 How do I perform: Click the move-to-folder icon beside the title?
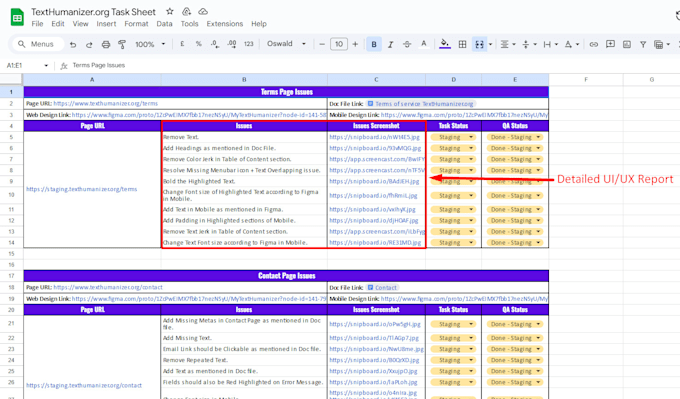pyautogui.click(x=186, y=12)
